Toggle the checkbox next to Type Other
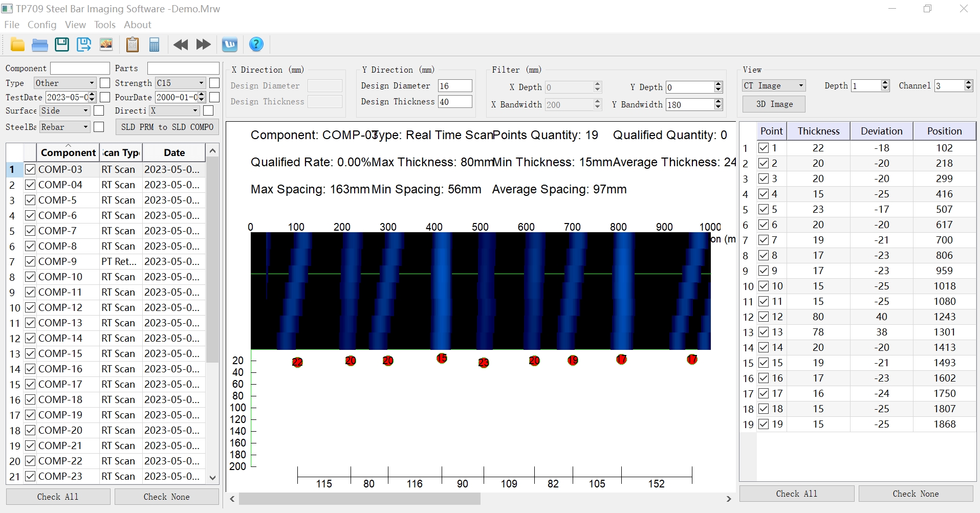Viewport: 980px width, 513px height. point(105,83)
